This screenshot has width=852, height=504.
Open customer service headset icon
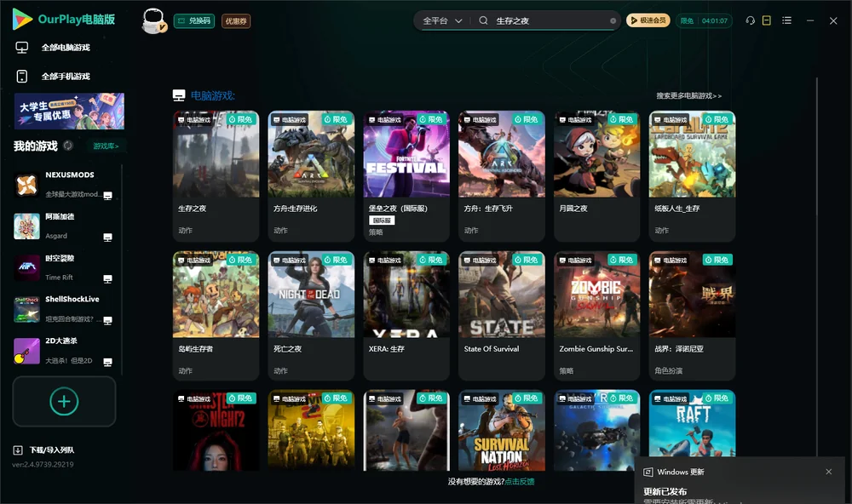click(x=750, y=20)
